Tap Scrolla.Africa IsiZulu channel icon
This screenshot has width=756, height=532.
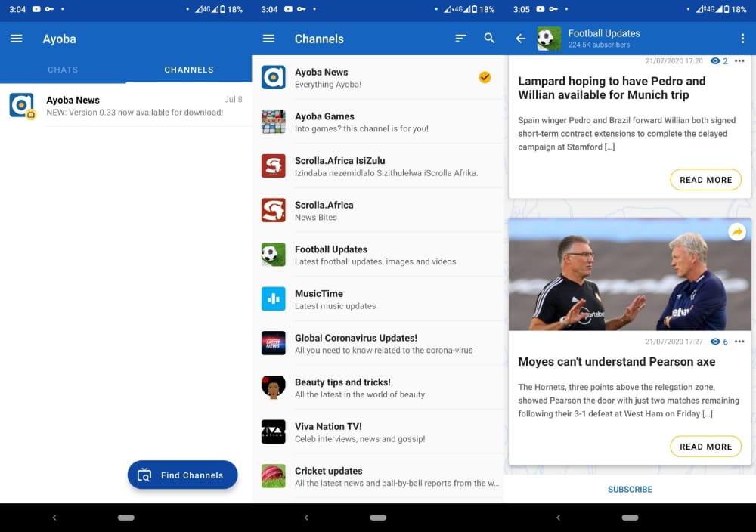click(x=274, y=165)
